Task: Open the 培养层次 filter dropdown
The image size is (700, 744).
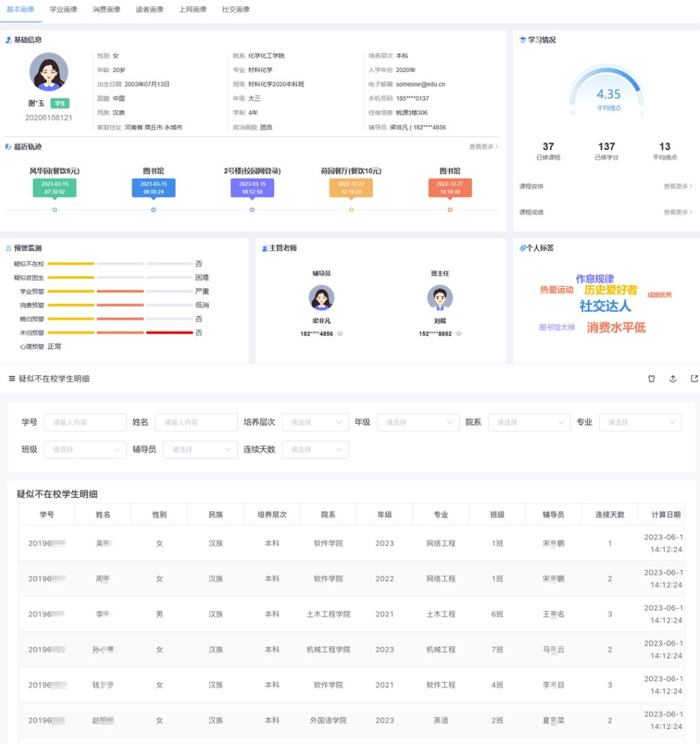Action: (x=315, y=422)
